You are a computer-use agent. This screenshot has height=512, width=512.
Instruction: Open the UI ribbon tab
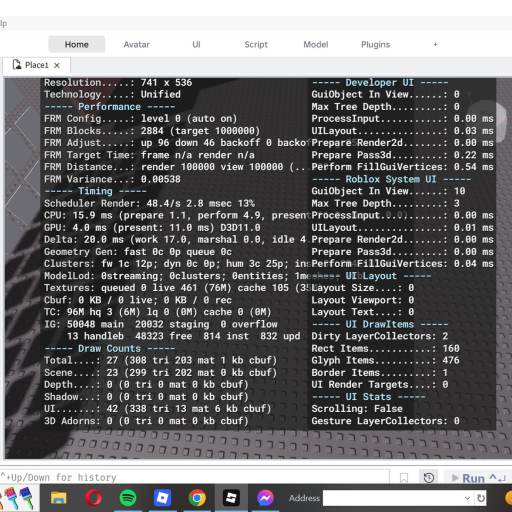[196, 44]
